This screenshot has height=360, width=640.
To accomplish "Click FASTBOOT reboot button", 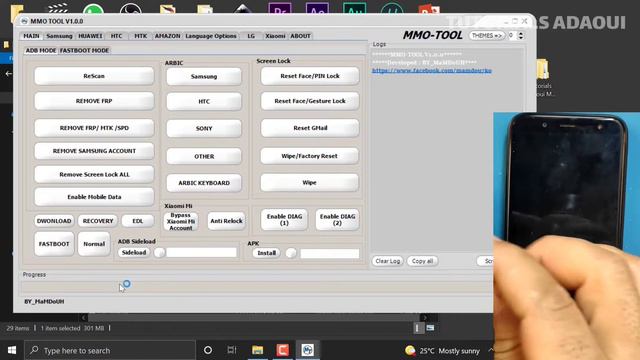I will (x=54, y=244).
